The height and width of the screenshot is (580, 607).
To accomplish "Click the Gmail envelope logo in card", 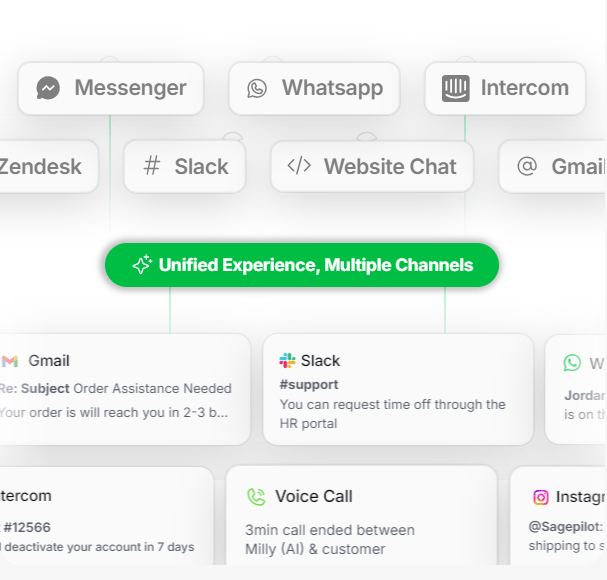I will point(11,361).
